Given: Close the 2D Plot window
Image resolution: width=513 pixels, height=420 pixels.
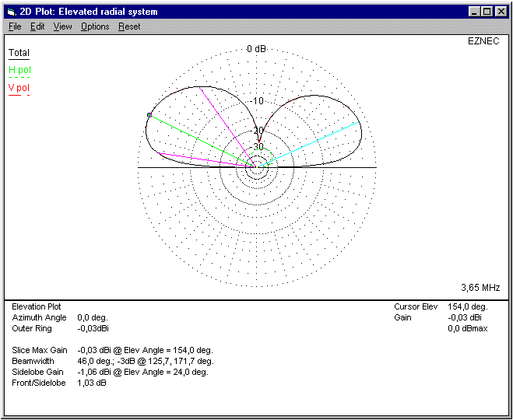Looking at the screenshot, I should 501,12.
